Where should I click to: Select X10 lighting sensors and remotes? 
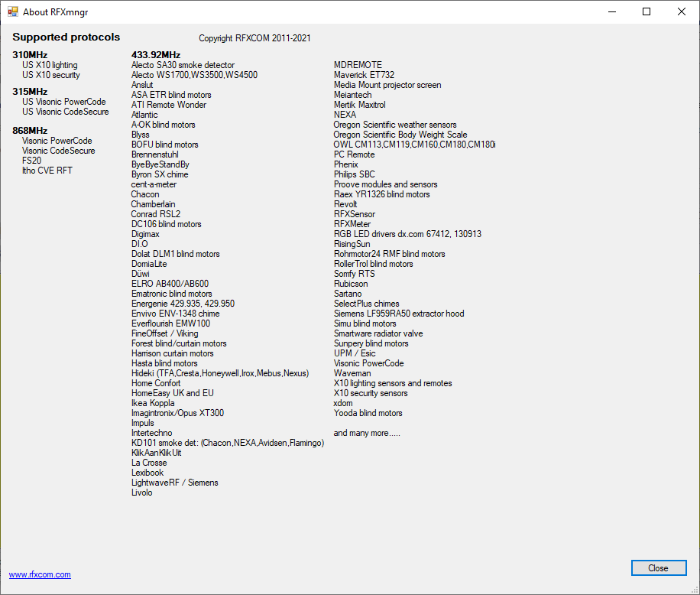click(393, 383)
